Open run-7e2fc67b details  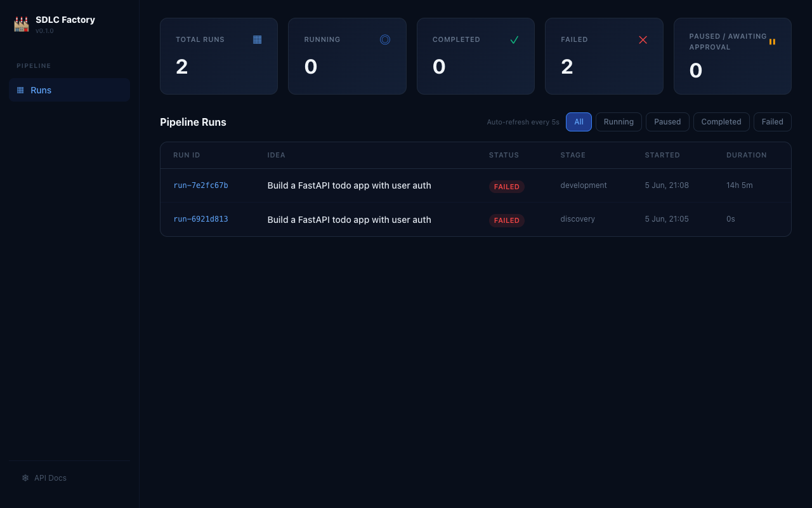coord(200,185)
